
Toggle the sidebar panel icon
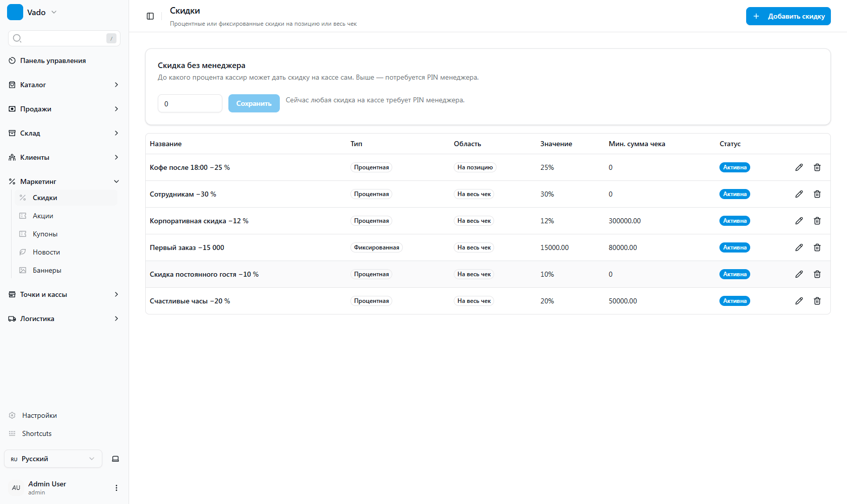[150, 16]
